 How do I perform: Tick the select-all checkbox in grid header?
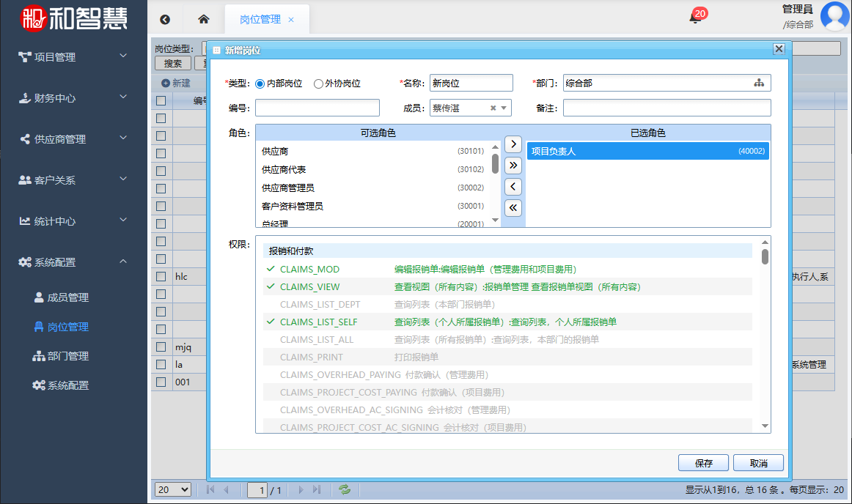[x=161, y=100]
